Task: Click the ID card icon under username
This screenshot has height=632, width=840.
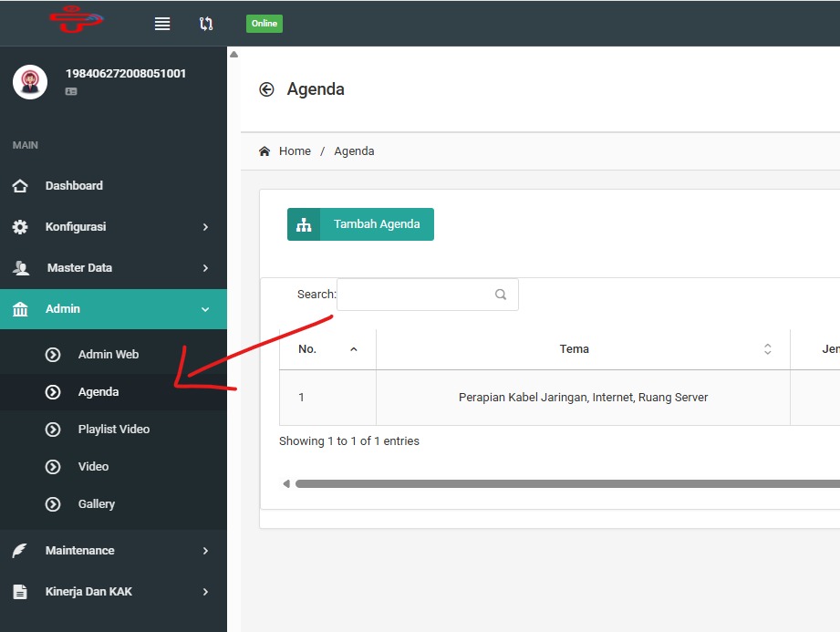Action: [x=71, y=92]
